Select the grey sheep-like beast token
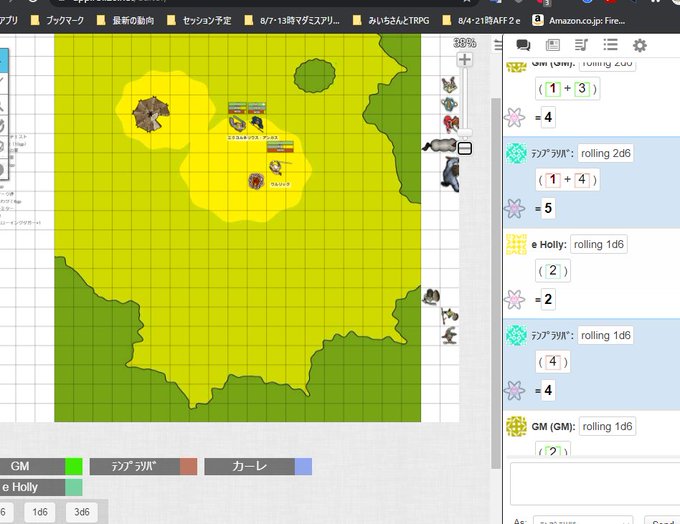680x524 pixels. 439,145
